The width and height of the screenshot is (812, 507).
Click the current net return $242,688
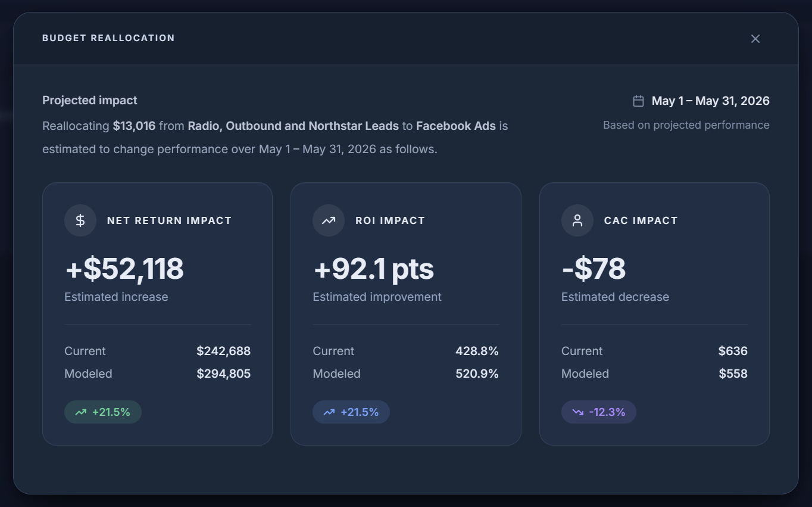[224, 351]
